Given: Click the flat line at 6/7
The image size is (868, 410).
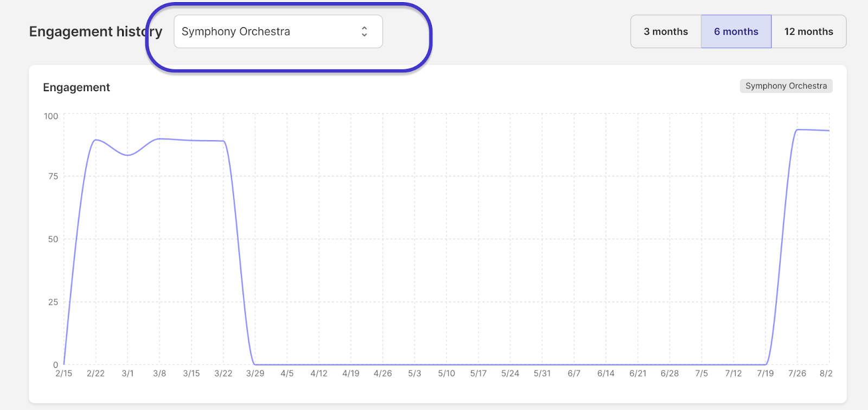Looking at the screenshot, I should [x=574, y=364].
